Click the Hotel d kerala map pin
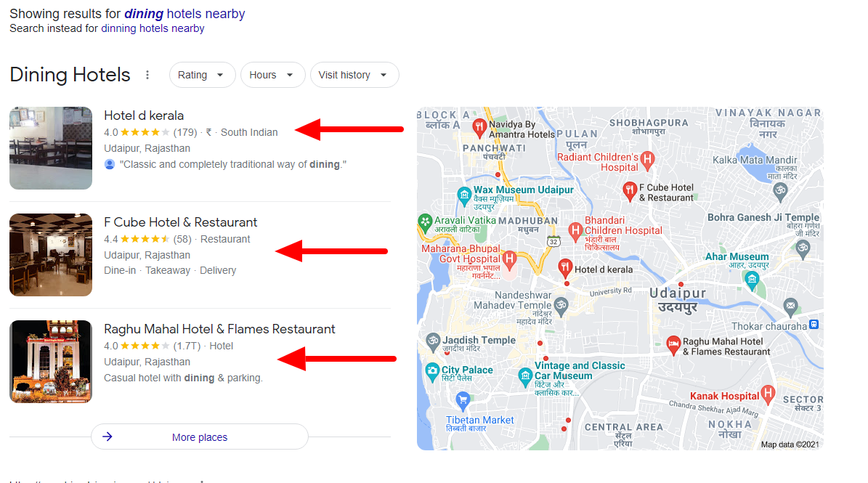 [x=564, y=268]
